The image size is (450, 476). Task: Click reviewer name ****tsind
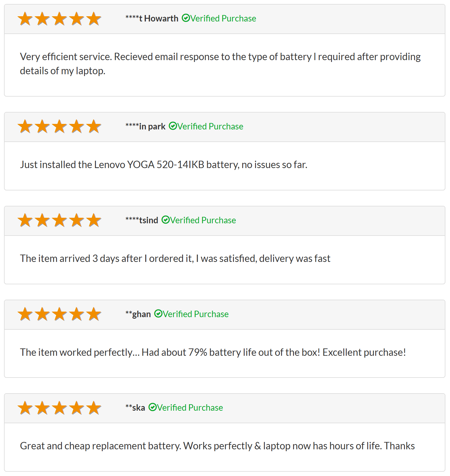[142, 220]
